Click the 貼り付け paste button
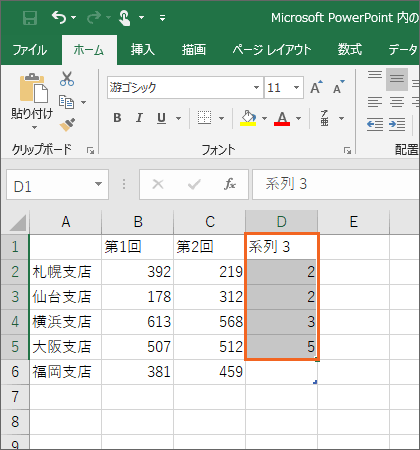Image resolution: width=420 pixels, height=450 pixels. [x=32, y=101]
